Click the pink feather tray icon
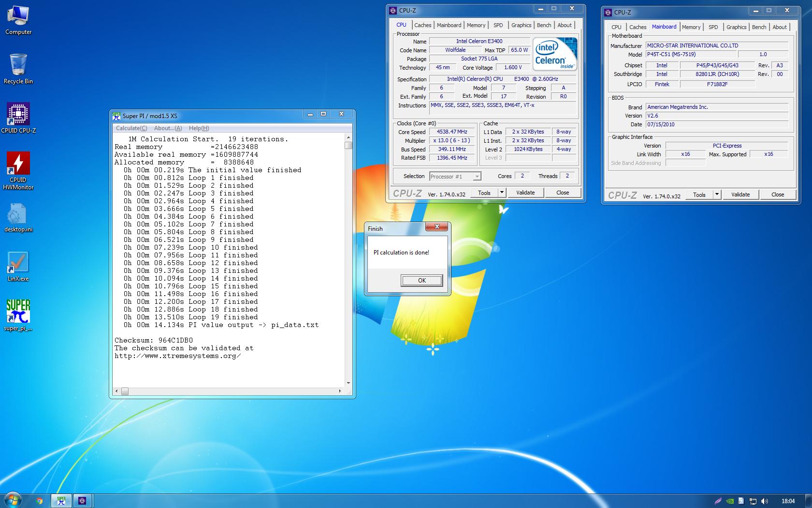The height and width of the screenshot is (508, 812). point(718,501)
